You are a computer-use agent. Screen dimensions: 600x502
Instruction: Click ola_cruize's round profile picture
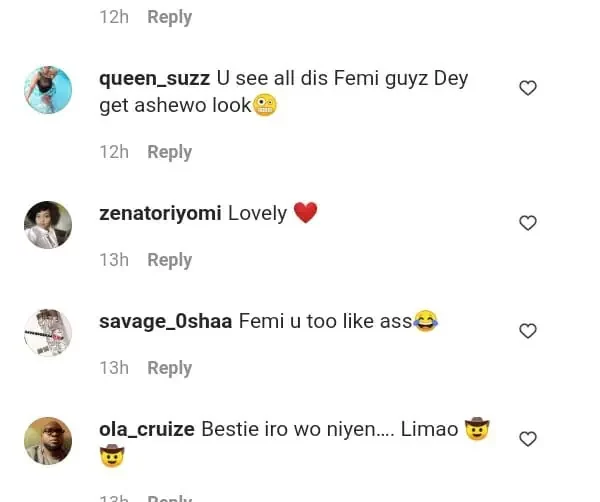[48, 441]
